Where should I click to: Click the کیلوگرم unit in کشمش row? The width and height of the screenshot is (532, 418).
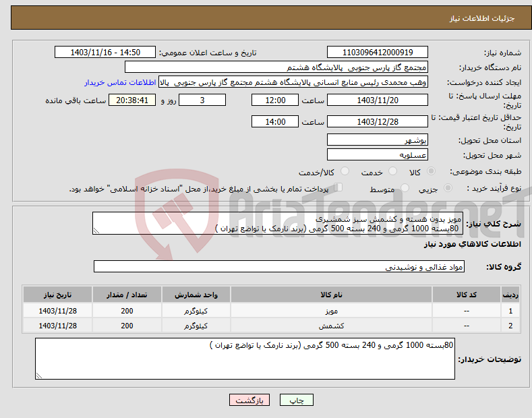click(196, 326)
